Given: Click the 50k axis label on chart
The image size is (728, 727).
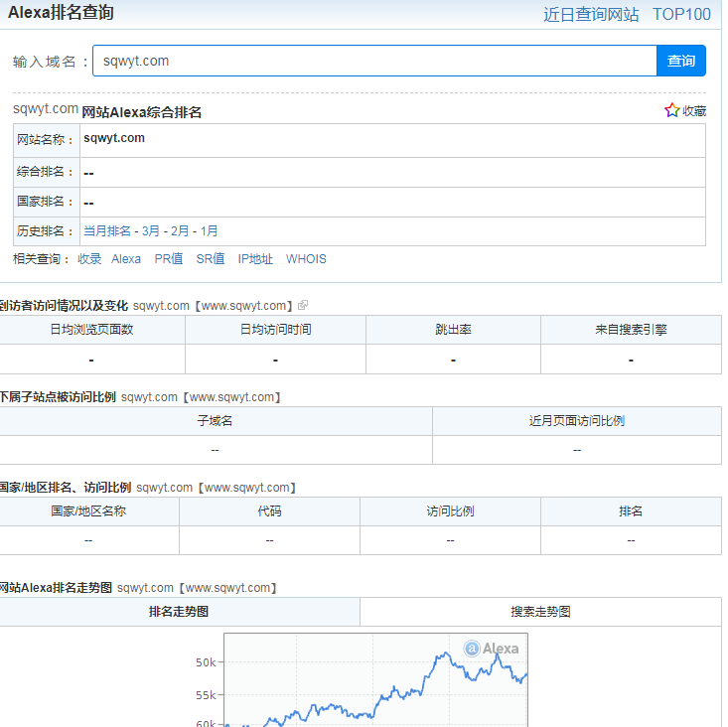Looking at the screenshot, I should pyautogui.click(x=206, y=662).
